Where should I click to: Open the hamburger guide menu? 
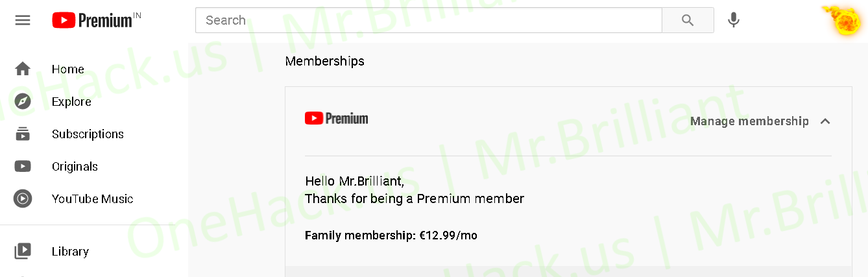pos(23,20)
